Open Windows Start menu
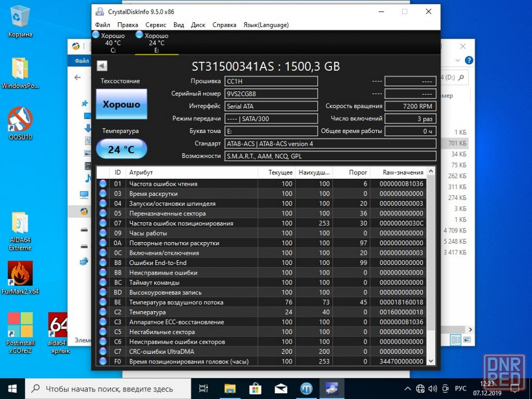Image resolution: width=532 pixels, height=399 pixels. point(13,389)
